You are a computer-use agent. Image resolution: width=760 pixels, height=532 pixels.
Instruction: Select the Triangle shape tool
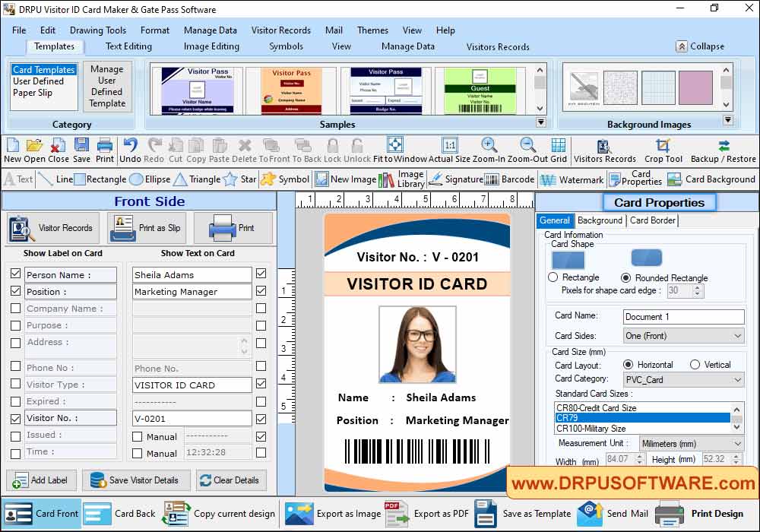tap(197, 179)
